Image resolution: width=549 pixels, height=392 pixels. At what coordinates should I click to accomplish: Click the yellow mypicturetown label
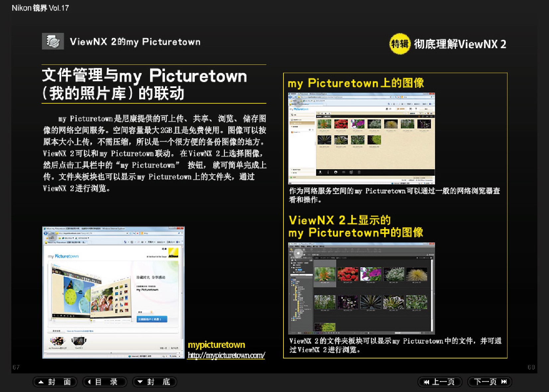216,345
